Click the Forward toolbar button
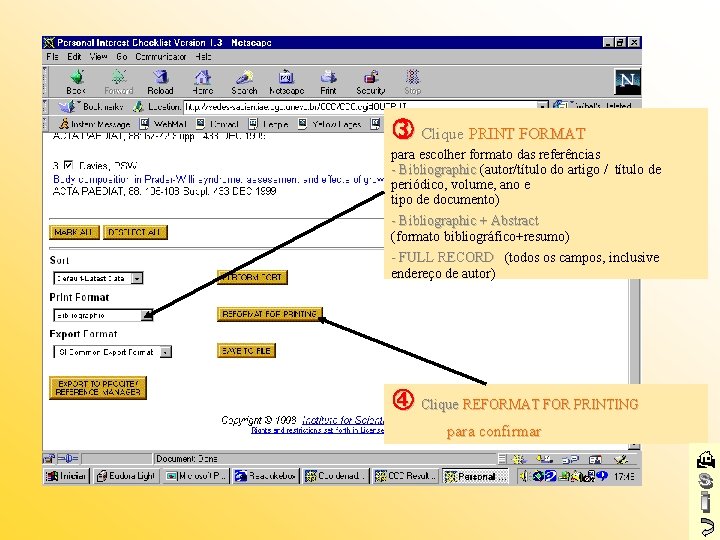720x540 pixels. (118, 82)
